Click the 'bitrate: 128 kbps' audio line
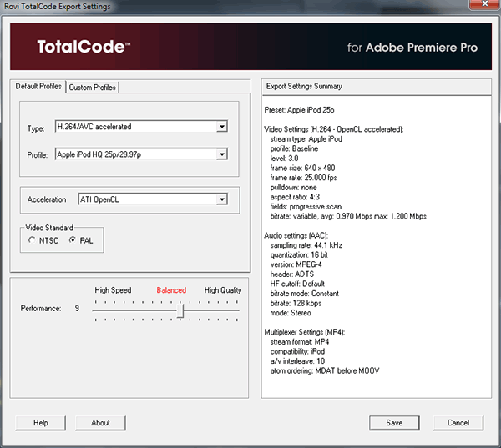This screenshot has height=448, width=501. click(296, 303)
